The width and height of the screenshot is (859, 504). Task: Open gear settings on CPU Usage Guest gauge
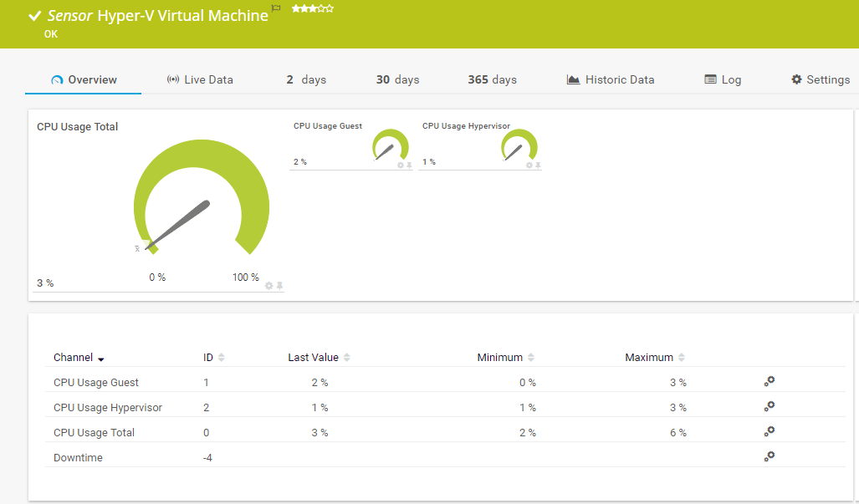click(x=401, y=165)
